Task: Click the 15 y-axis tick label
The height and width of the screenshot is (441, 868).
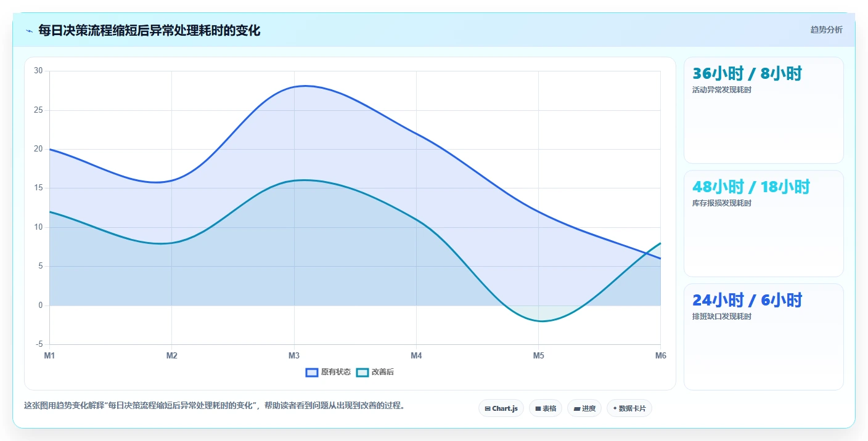Action: [x=38, y=188]
